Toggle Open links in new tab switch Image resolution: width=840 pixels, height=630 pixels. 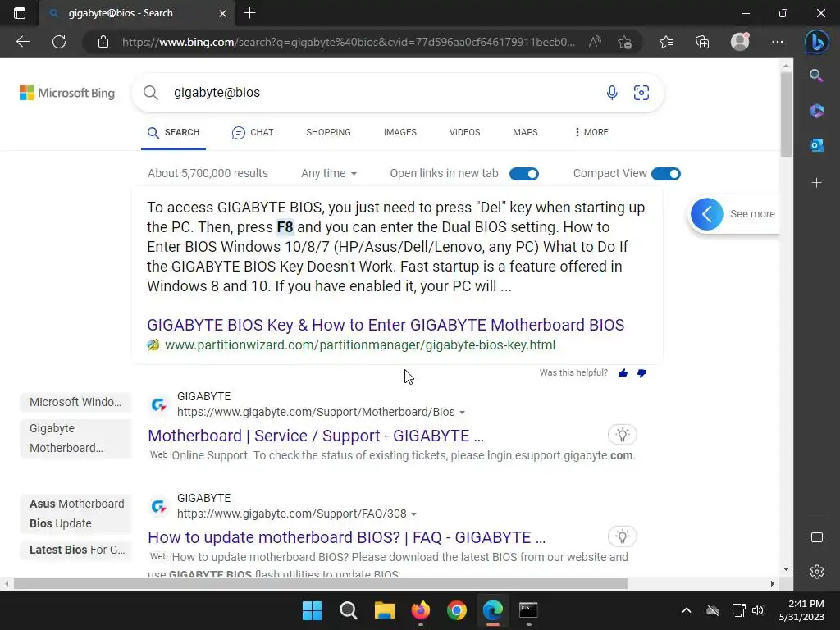coord(524,174)
